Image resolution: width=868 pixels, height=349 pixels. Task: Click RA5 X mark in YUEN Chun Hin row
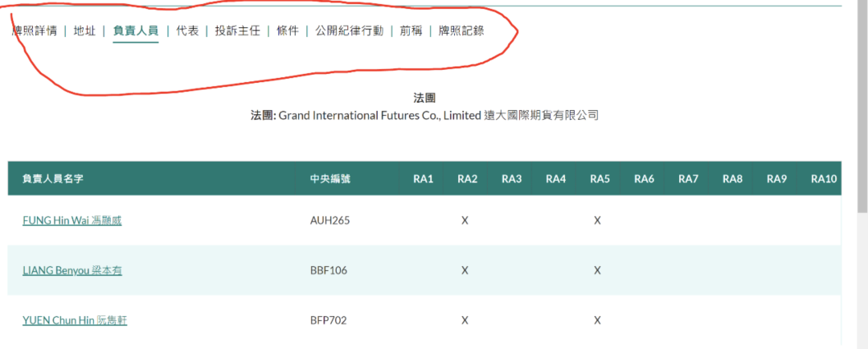[x=597, y=320]
